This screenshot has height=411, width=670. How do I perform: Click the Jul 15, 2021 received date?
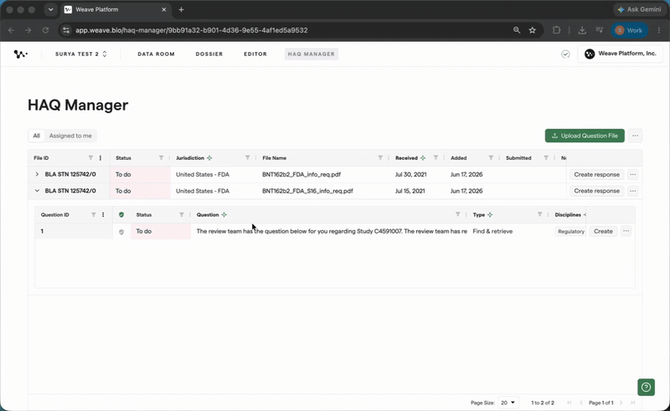coord(410,191)
